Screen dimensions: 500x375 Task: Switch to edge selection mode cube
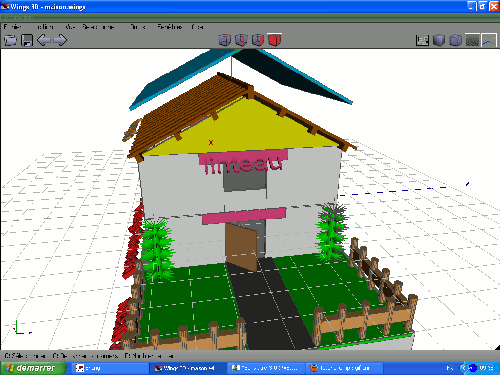pos(241,40)
